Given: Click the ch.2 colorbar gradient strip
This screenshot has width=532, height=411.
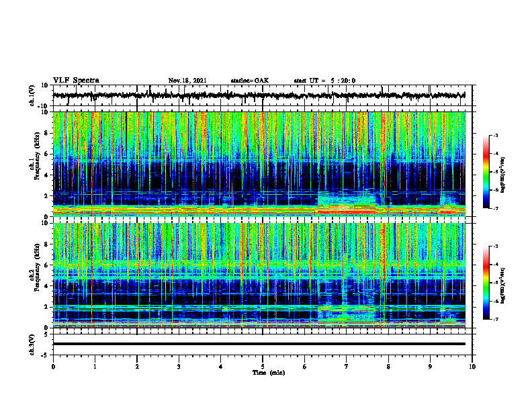Looking at the screenshot, I should [486, 283].
